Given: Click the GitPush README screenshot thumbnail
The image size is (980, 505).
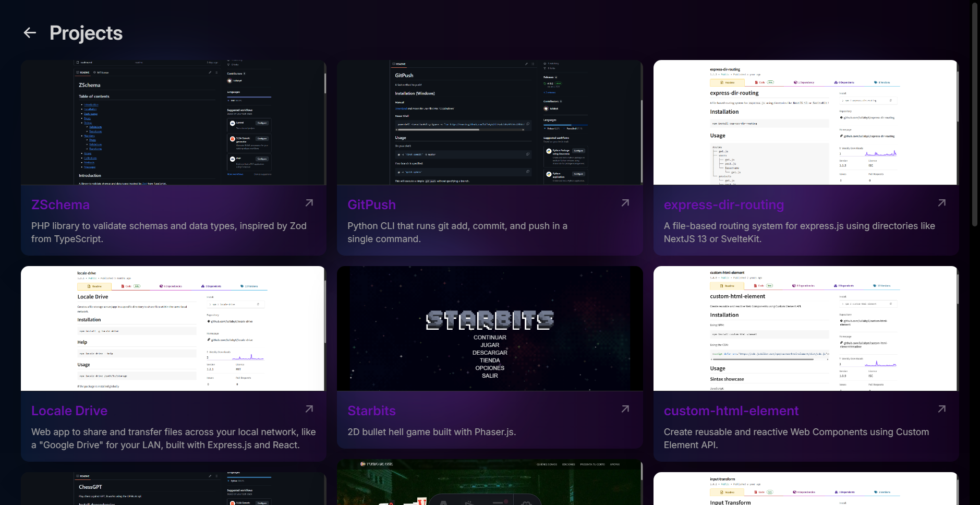Looking at the screenshot, I should click(x=490, y=123).
